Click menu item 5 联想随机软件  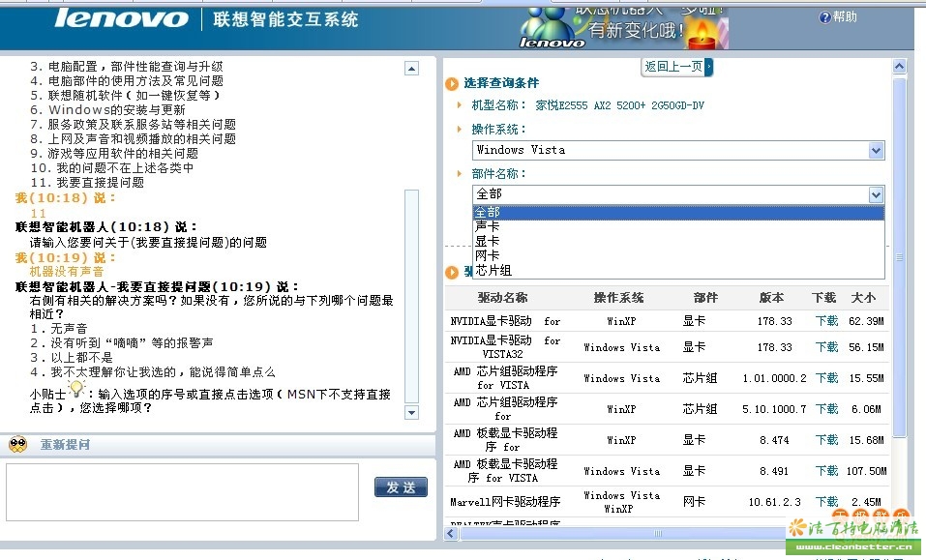[126, 95]
